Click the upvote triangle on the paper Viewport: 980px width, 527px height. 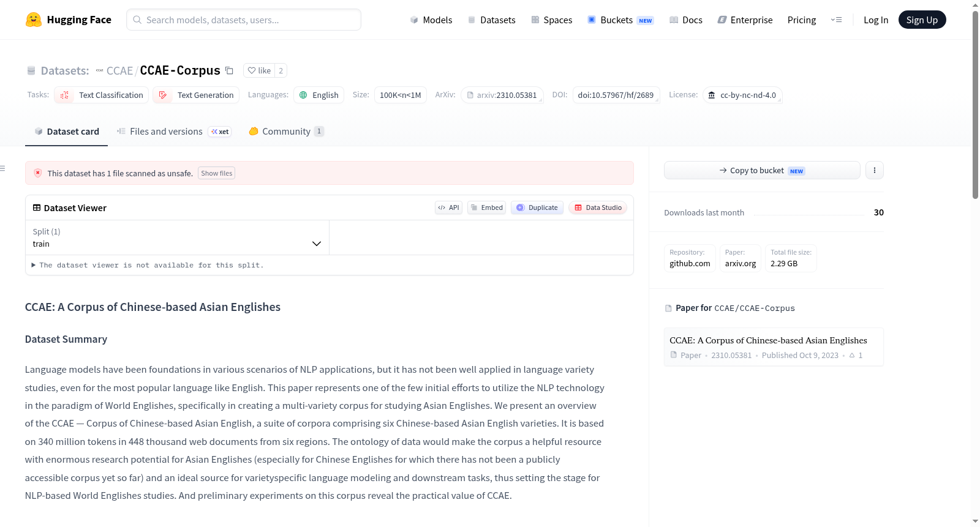point(851,355)
